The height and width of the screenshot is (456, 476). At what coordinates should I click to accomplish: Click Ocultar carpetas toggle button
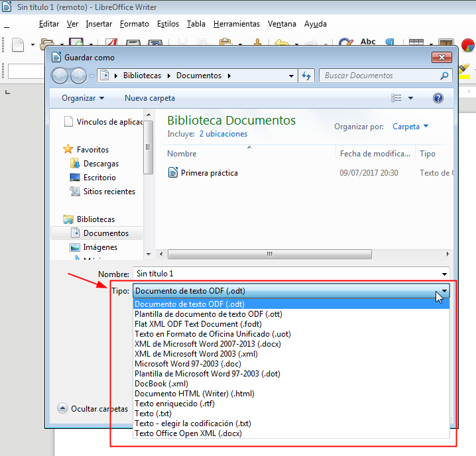pos(93,409)
